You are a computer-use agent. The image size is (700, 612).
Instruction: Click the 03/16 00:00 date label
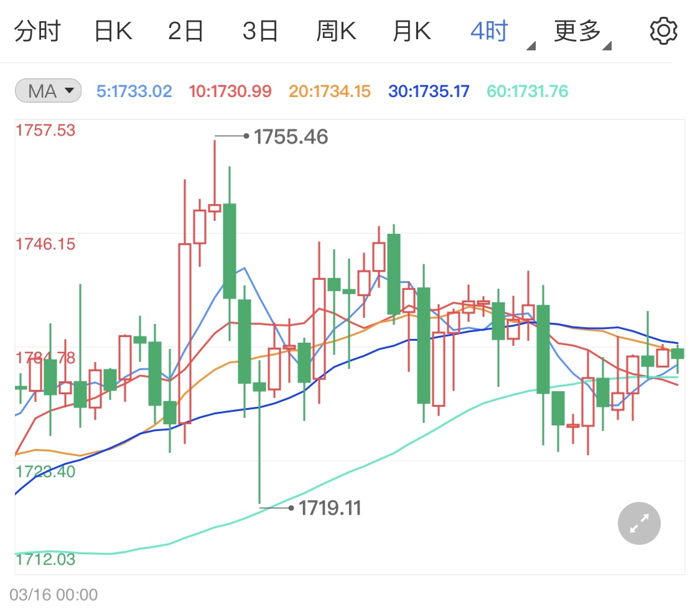tap(54, 595)
